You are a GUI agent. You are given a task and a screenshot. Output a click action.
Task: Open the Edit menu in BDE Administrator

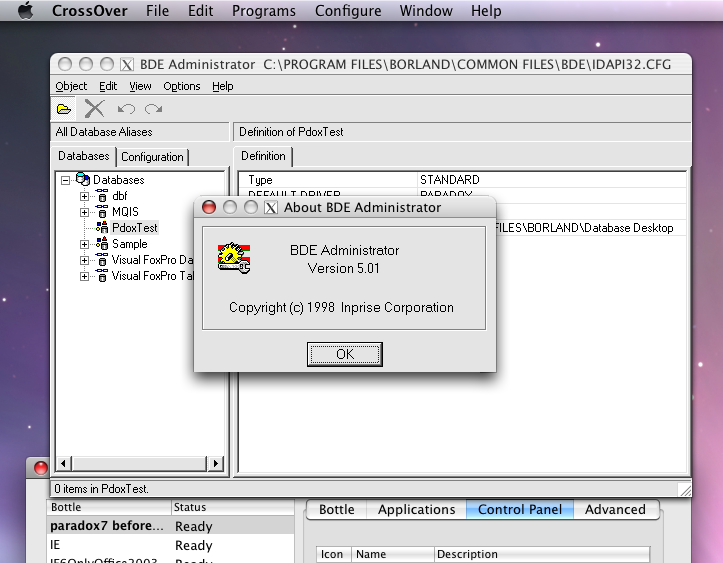pos(108,86)
